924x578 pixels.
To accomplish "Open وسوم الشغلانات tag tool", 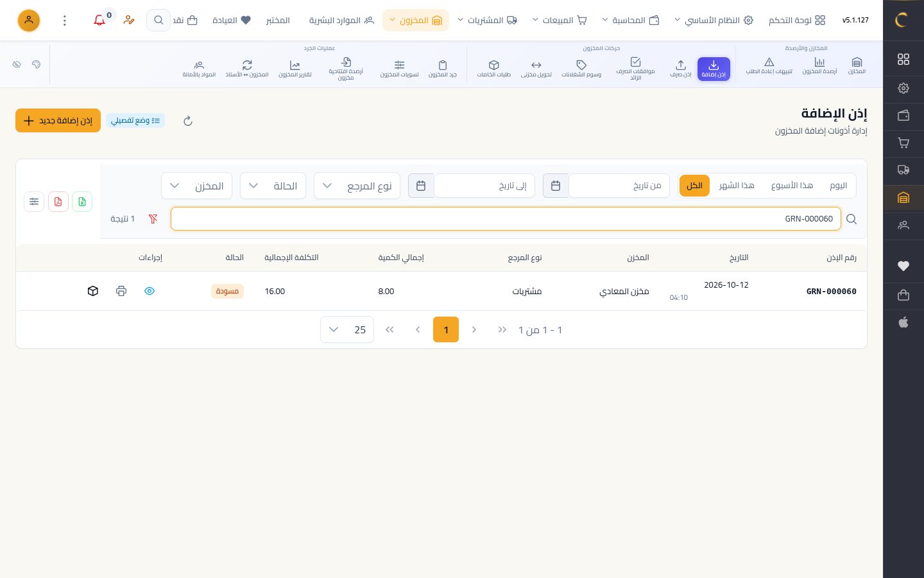I will [x=581, y=69].
